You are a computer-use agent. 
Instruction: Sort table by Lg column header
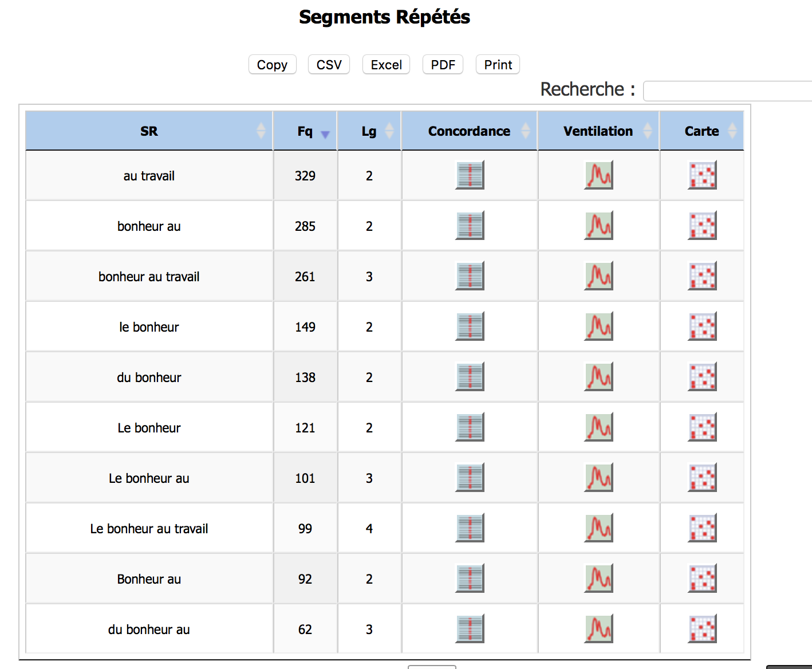pos(369,131)
